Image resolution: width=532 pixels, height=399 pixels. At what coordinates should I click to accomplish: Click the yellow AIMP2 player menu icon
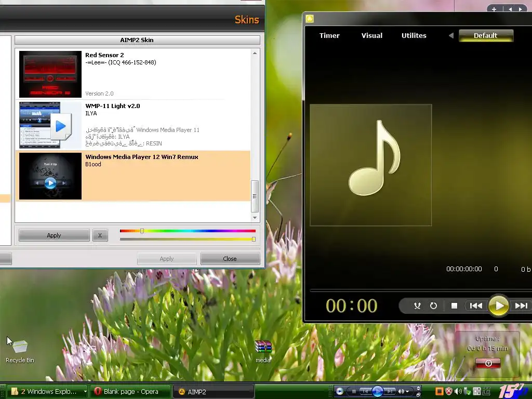[310, 19]
